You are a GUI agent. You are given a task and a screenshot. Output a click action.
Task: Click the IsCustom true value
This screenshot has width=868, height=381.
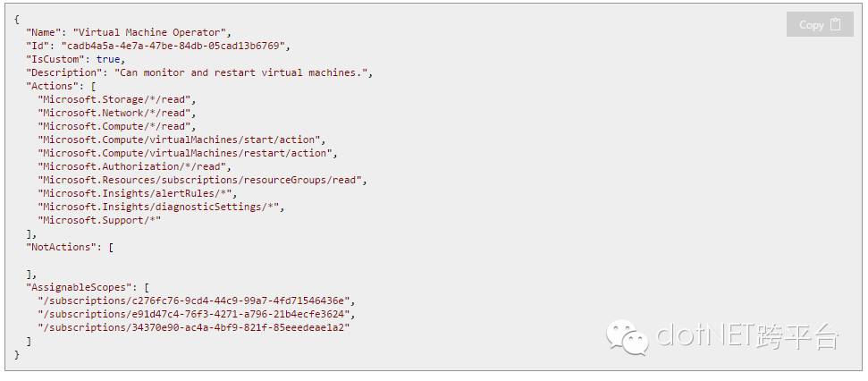(109, 59)
